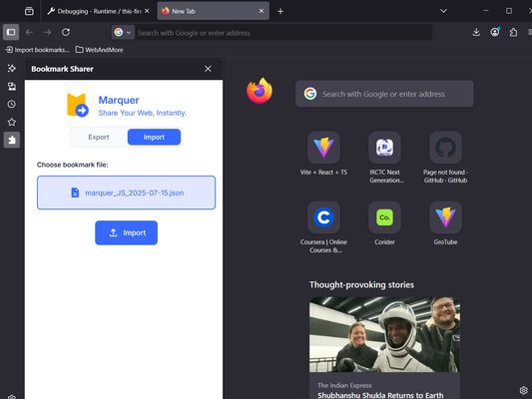The image size is (532, 399).
Task: Click the Marquer bookmark logo
Action: click(78, 105)
